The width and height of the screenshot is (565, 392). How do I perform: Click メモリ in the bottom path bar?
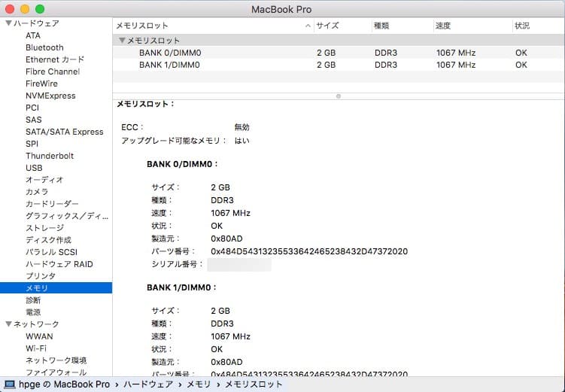coord(199,384)
